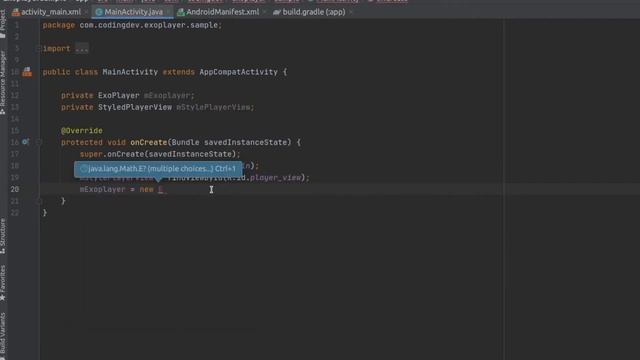Open the Structure tool window
This screenshot has width=640, height=360.
click(3, 236)
